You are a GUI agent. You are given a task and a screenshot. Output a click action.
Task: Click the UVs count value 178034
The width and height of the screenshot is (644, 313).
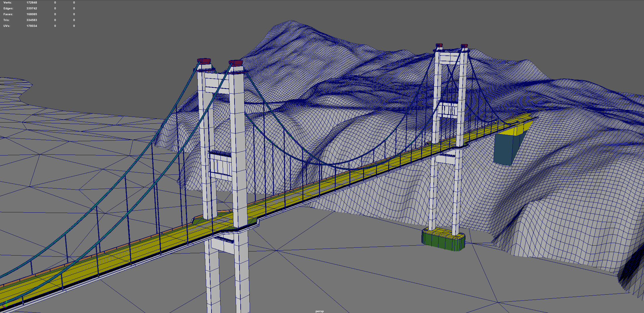click(32, 26)
